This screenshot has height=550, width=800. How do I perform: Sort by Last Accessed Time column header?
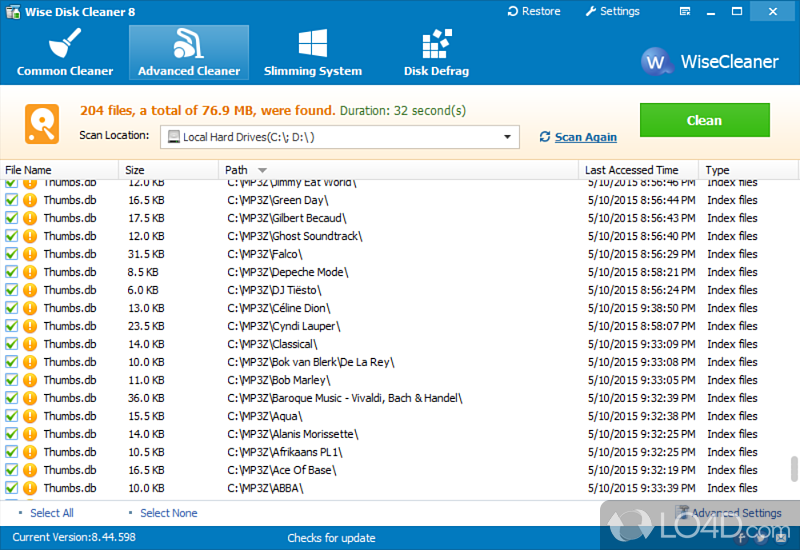coord(631,170)
